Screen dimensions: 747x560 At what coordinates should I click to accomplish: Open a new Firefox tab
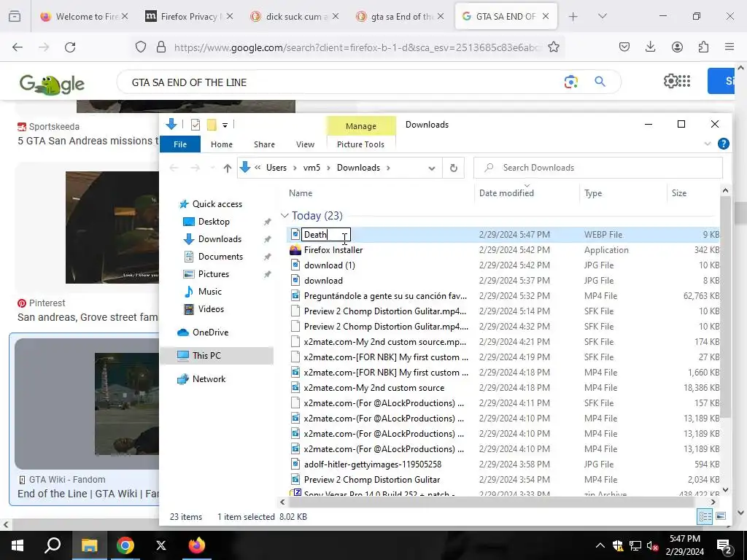coord(573,17)
